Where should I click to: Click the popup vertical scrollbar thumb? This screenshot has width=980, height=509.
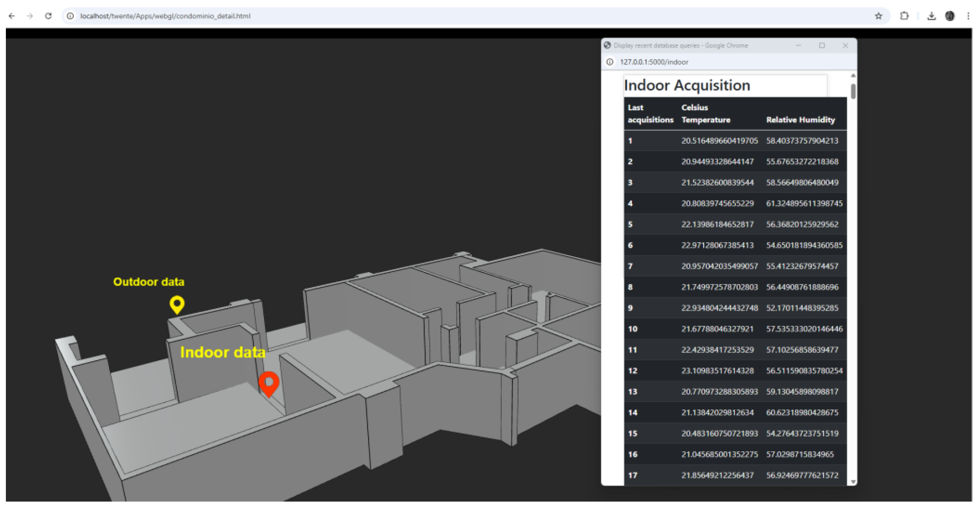[853, 91]
